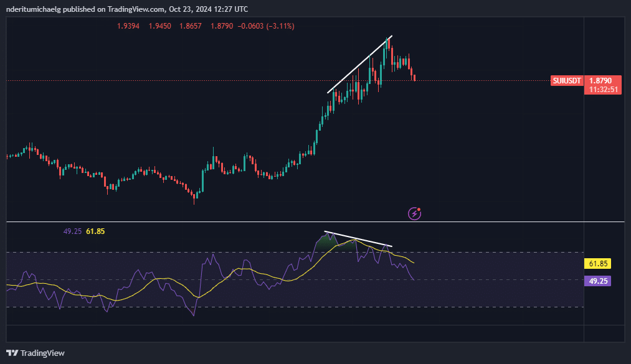Select the white trendline on RSI peaks
This screenshot has width=631, height=364.
click(x=358, y=240)
